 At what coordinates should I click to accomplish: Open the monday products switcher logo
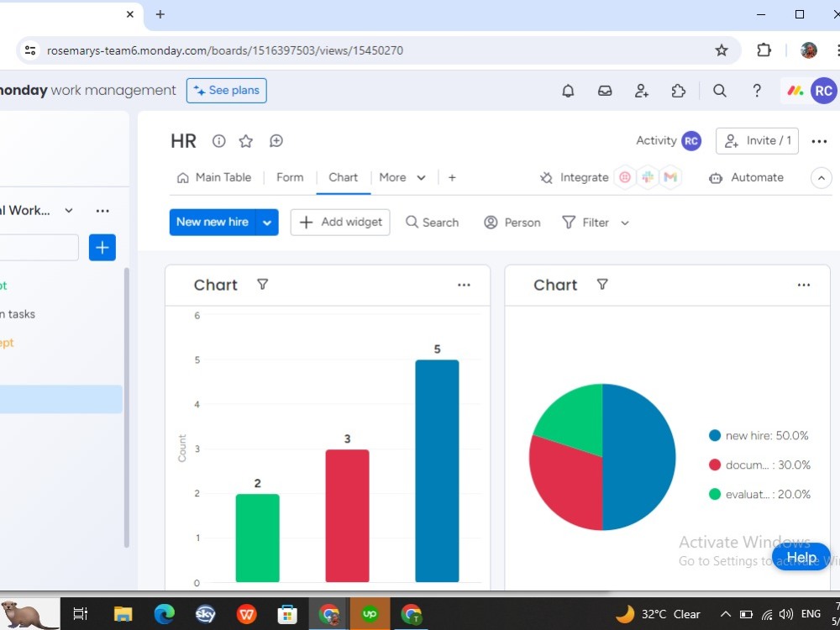point(795,91)
